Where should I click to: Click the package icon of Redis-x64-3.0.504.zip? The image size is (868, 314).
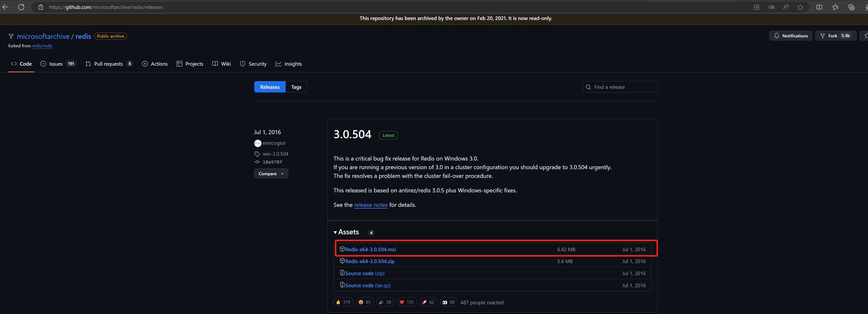(x=342, y=261)
